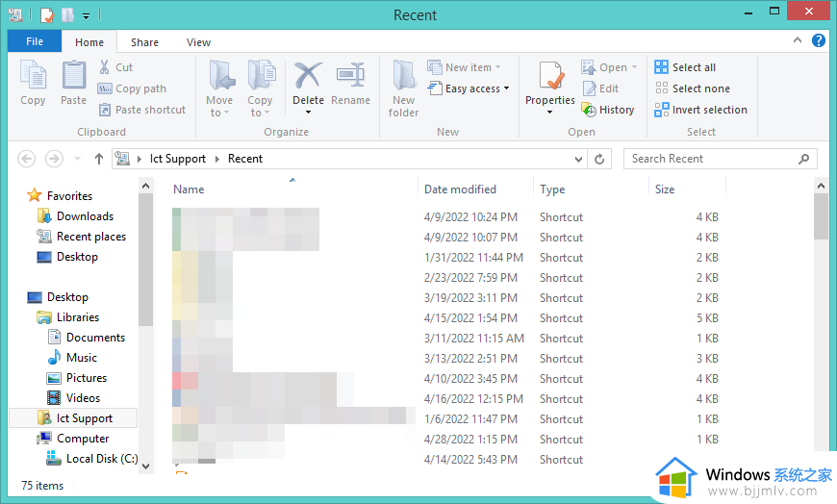Go up one folder level

pyautogui.click(x=99, y=159)
